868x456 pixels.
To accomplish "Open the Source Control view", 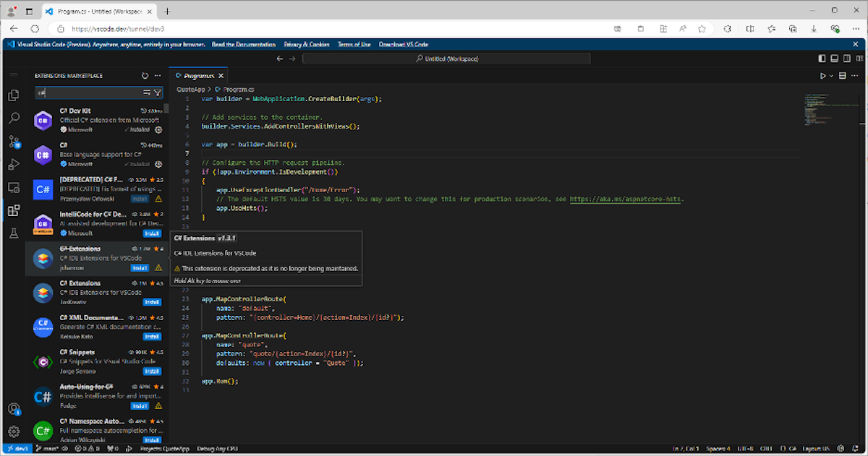I will point(13,142).
